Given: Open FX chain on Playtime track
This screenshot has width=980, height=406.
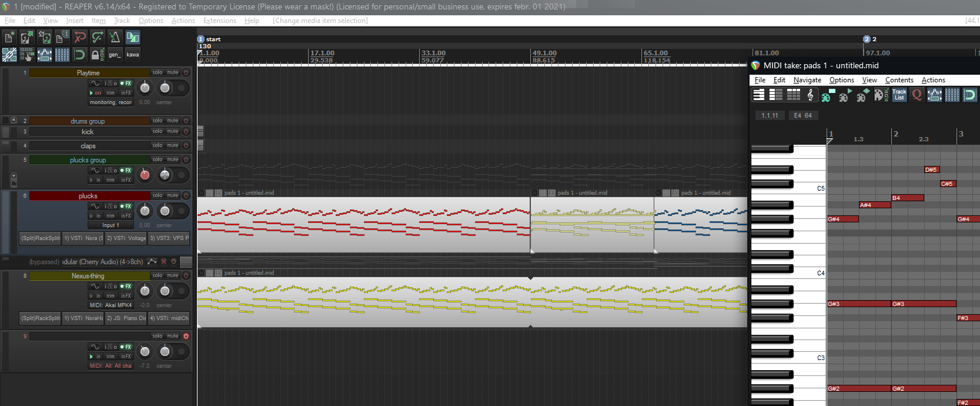Looking at the screenshot, I should 127,84.
